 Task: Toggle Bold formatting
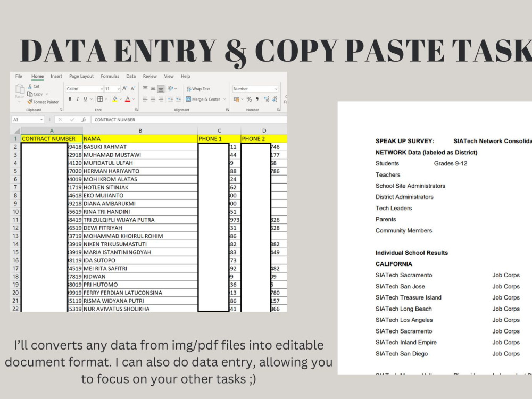(x=70, y=99)
